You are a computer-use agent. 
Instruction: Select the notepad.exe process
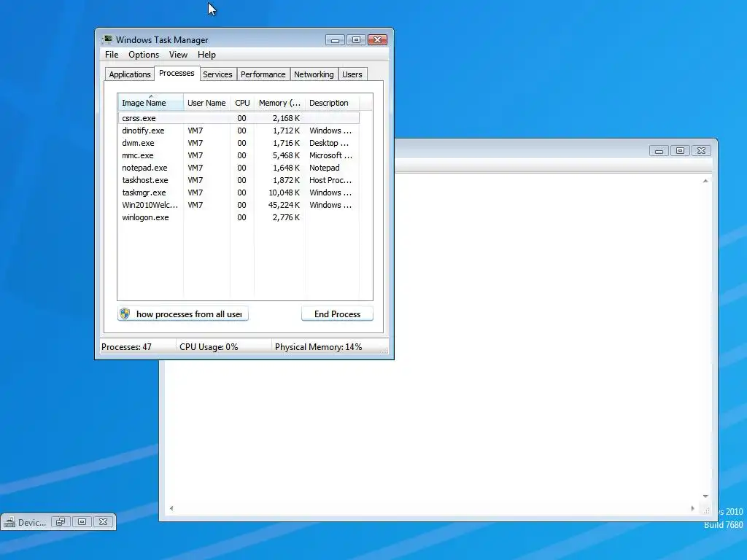[239, 168]
